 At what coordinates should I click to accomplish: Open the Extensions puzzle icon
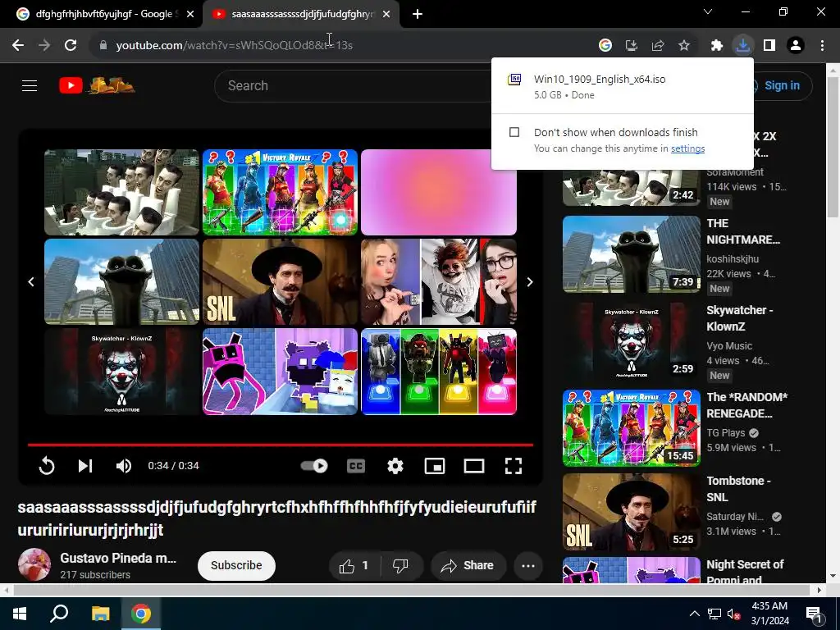717,46
